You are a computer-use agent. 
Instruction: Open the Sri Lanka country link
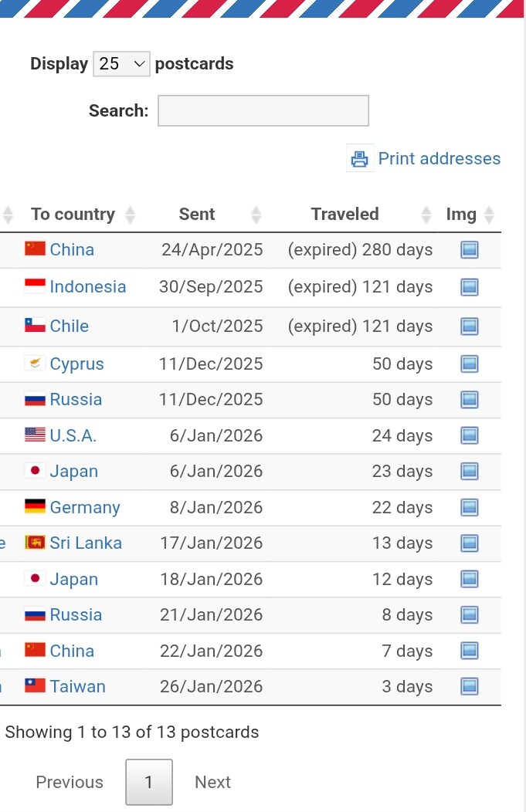click(x=86, y=543)
